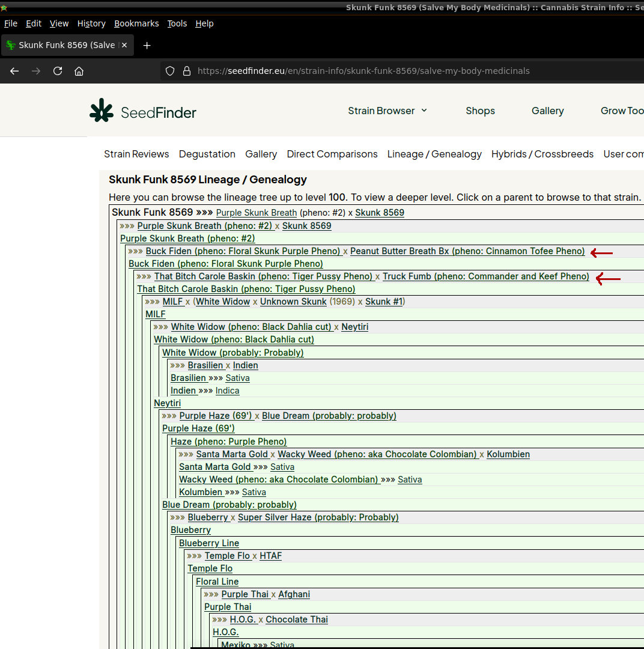Open Purple Haze (69') parent row
The height and width of the screenshot is (649, 644).
[198, 428]
